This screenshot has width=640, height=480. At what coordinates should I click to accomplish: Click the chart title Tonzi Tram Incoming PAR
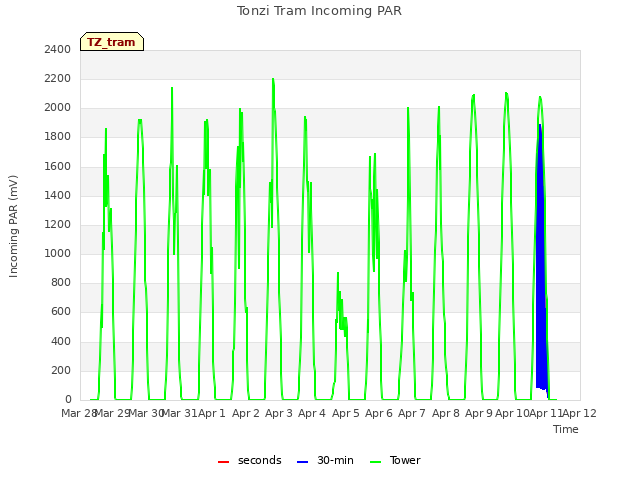click(319, 11)
